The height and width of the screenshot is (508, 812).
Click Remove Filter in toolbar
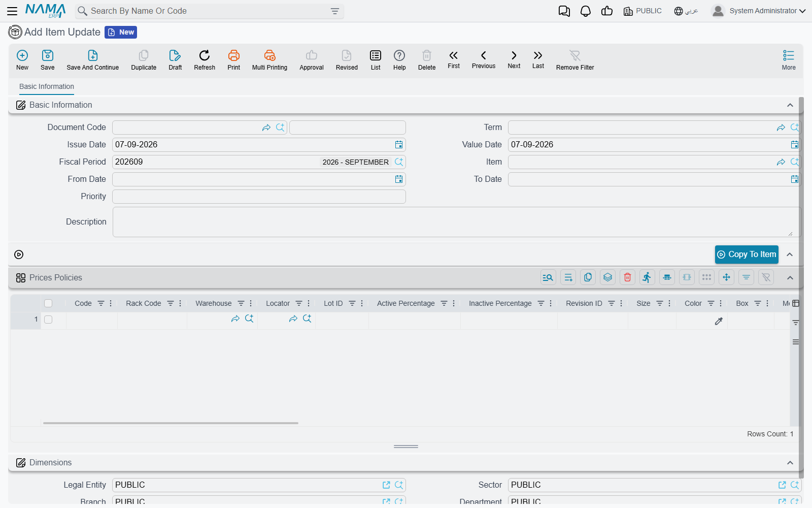[x=575, y=60]
